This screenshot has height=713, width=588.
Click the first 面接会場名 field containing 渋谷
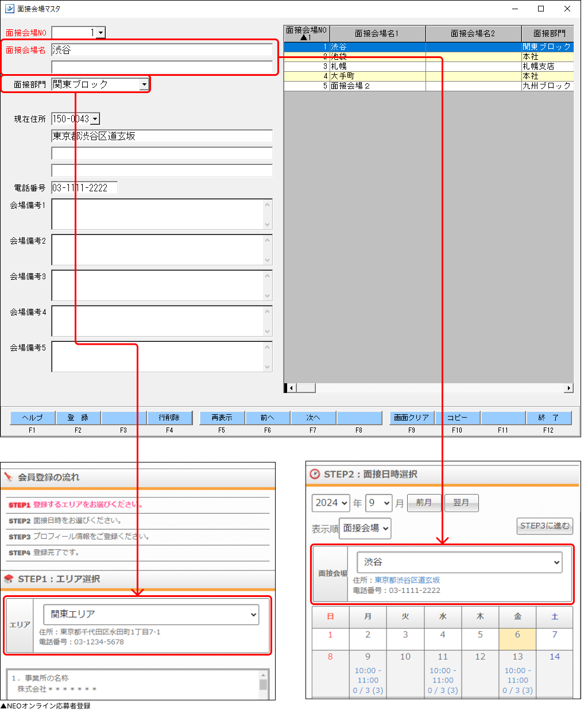point(162,50)
